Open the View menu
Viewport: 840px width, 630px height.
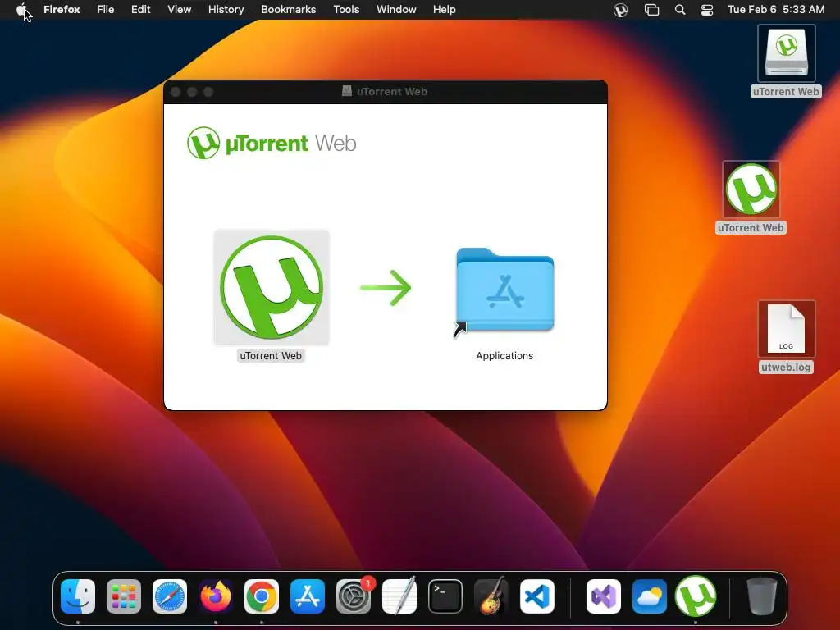[179, 10]
